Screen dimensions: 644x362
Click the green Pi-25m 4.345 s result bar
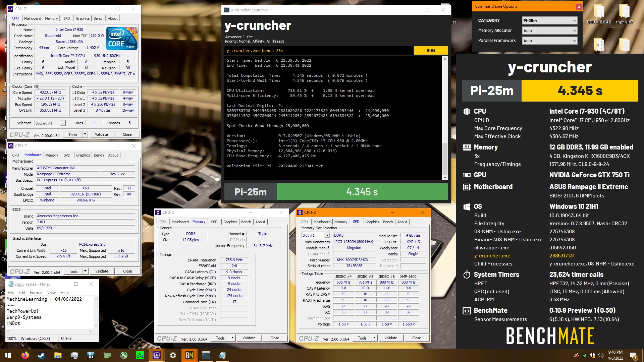[362, 192]
